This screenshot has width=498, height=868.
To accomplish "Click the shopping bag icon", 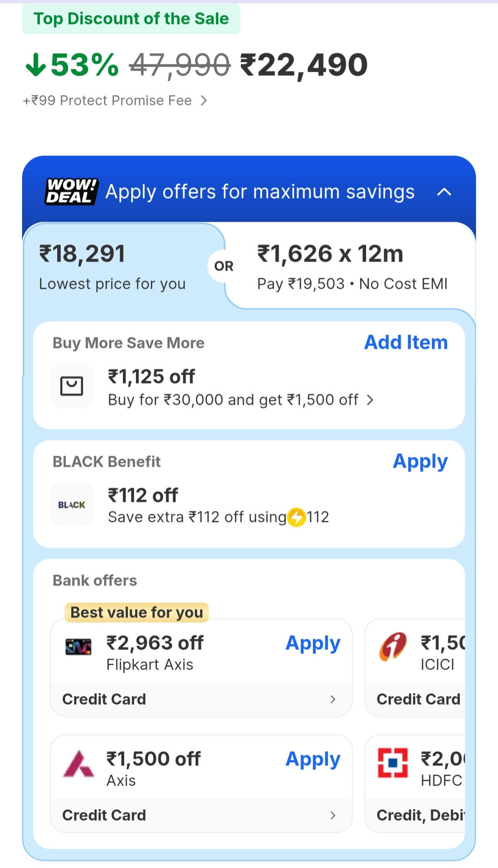I will 72,386.
